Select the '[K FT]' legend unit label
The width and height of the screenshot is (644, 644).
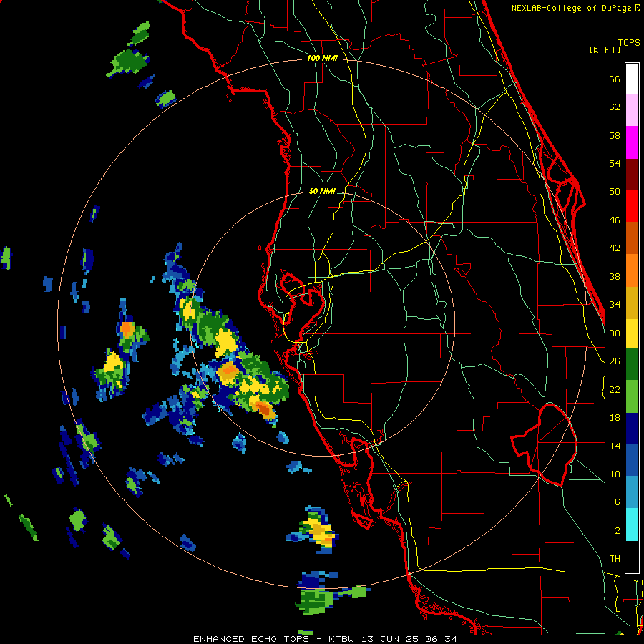pos(605,49)
